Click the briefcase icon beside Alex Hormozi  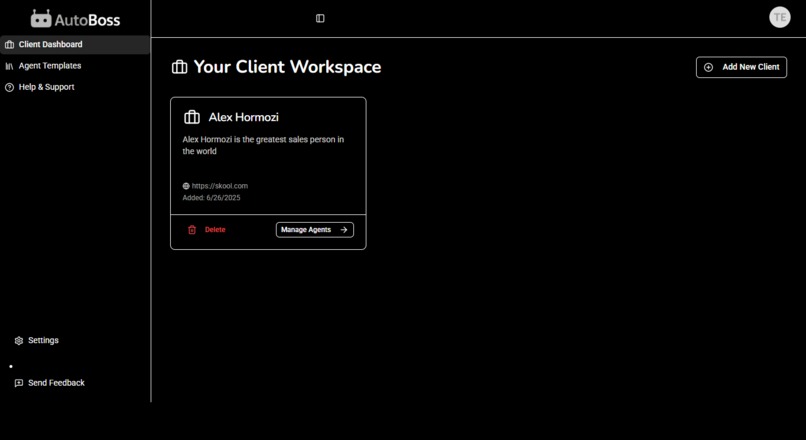(x=192, y=117)
